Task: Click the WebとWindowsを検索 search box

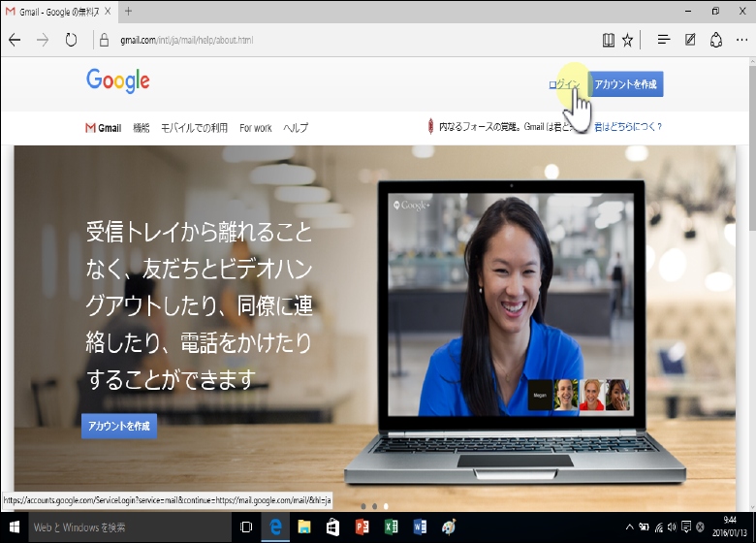Action: click(x=129, y=527)
